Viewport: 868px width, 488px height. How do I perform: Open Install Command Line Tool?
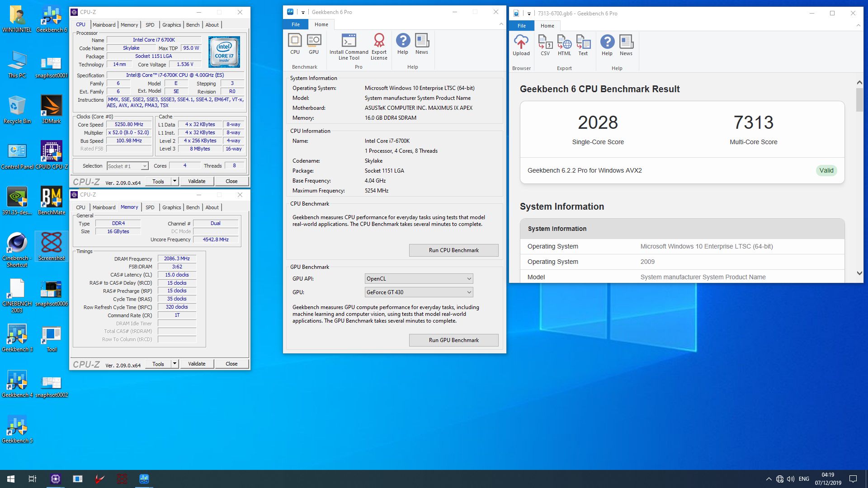click(x=349, y=47)
